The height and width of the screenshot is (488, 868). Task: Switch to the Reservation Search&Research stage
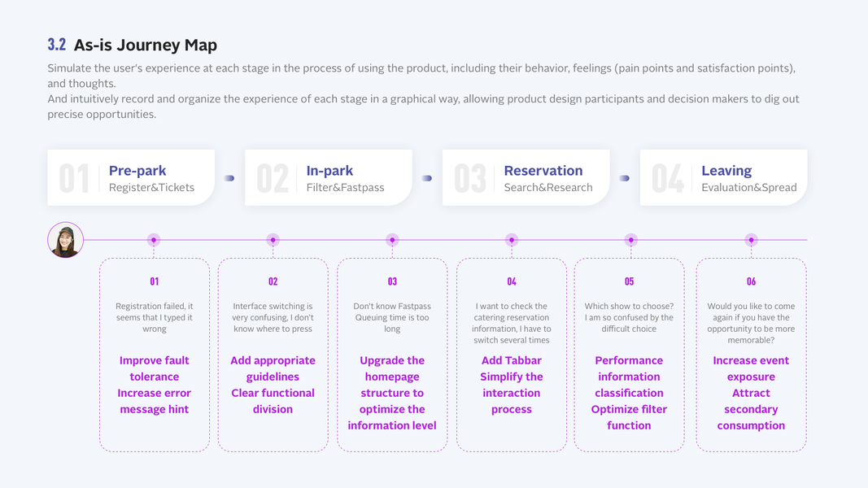[x=526, y=178]
